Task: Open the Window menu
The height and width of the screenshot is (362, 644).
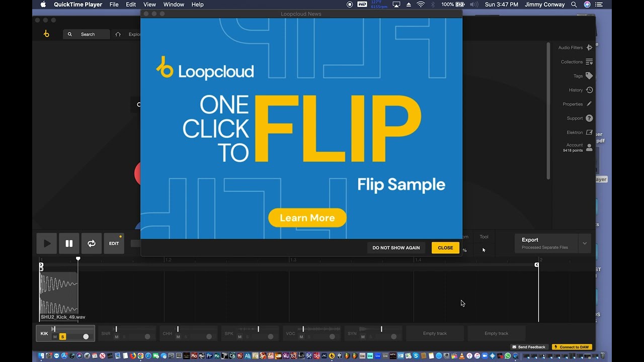Action: pyautogui.click(x=174, y=5)
